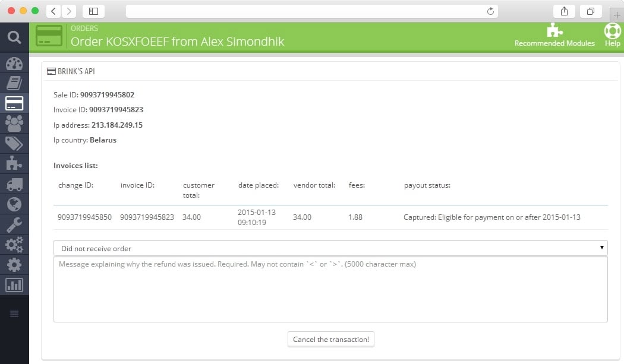This screenshot has width=624, height=364.
Task: Go back with the browser back arrow
Action: click(53, 11)
